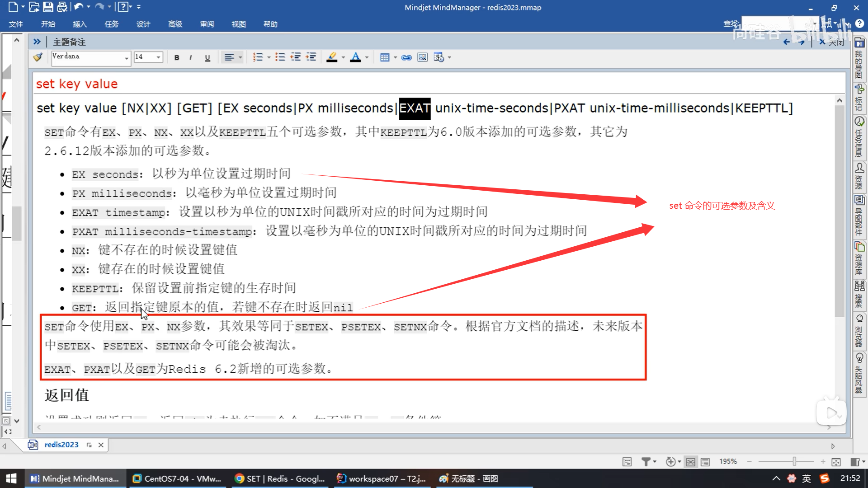The width and height of the screenshot is (868, 488).
Task: Open the font size 14 dropdown
Action: [x=158, y=57]
